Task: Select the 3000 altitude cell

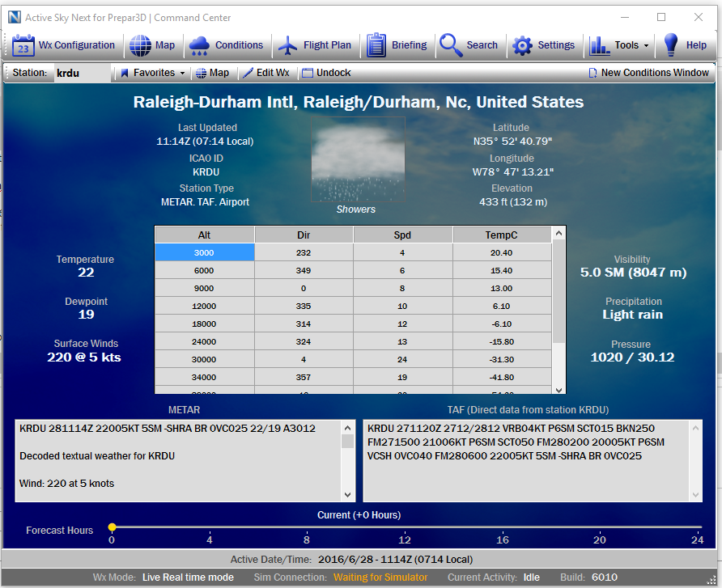Action: pyautogui.click(x=205, y=252)
